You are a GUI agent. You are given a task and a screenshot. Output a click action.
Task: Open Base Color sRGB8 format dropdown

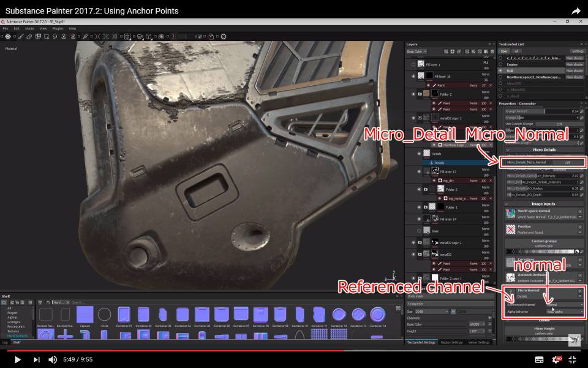477,324
